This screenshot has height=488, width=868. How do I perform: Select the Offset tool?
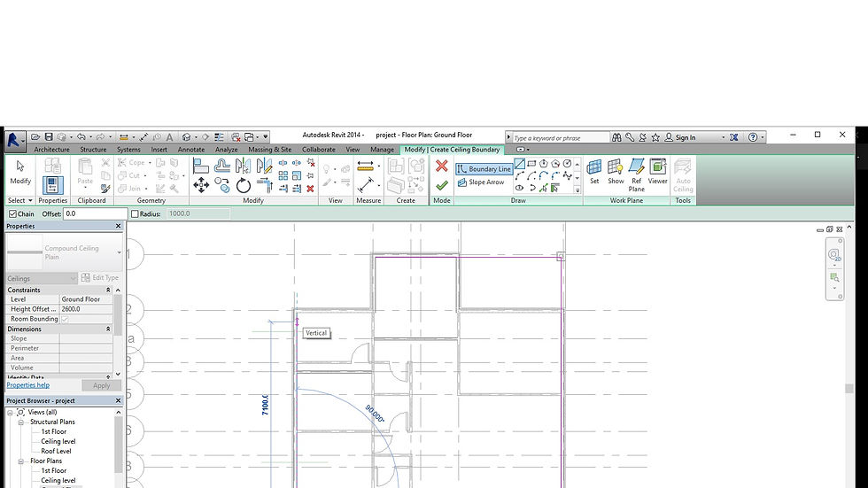pos(222,166)
